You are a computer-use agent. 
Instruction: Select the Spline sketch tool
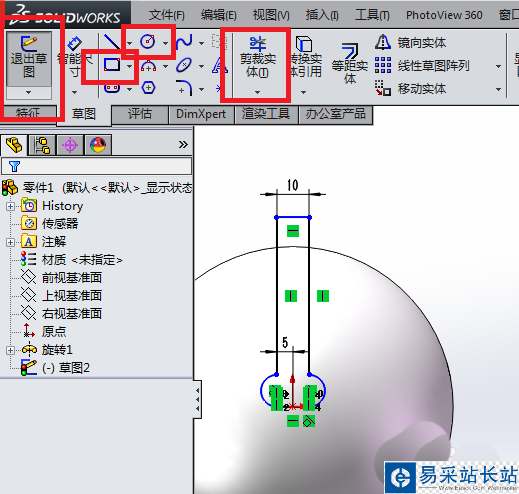[184, 42]
